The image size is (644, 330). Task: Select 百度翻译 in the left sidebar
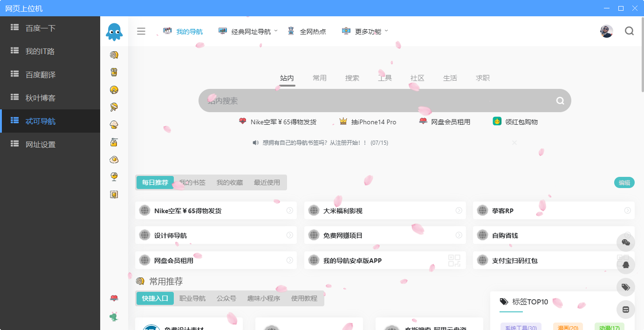[41, 74]
